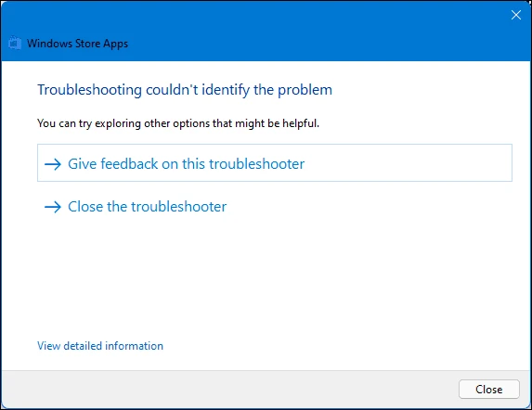532x410 pixels.
Task: Click the Close button in footer
Action: click(489, 389)
